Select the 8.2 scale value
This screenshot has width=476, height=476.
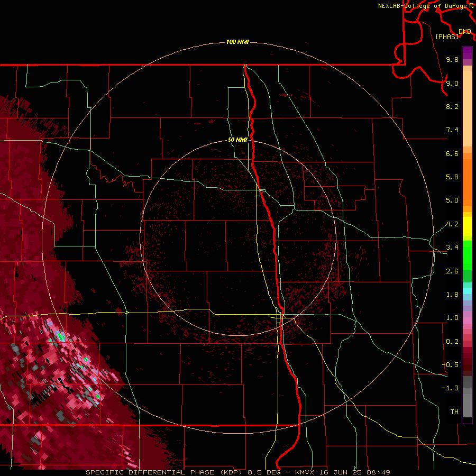pyautogui.click(x=452, y=106)
